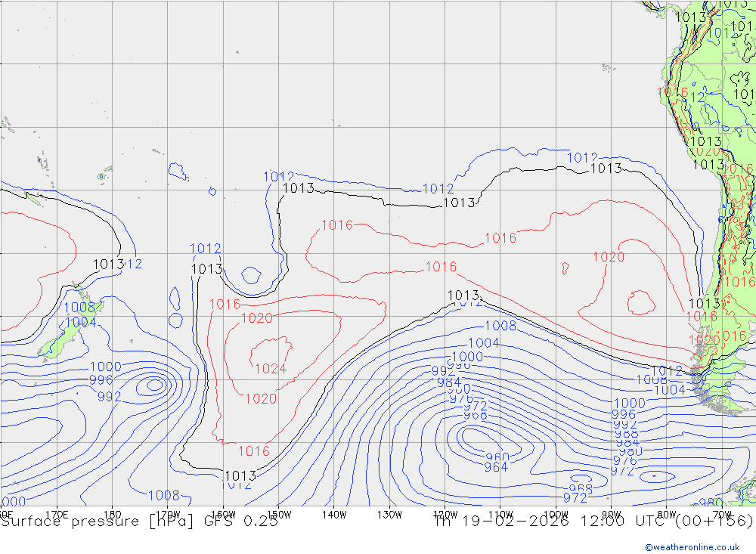
Task: Click the 964 isobar label
Action: coord(496,467)
